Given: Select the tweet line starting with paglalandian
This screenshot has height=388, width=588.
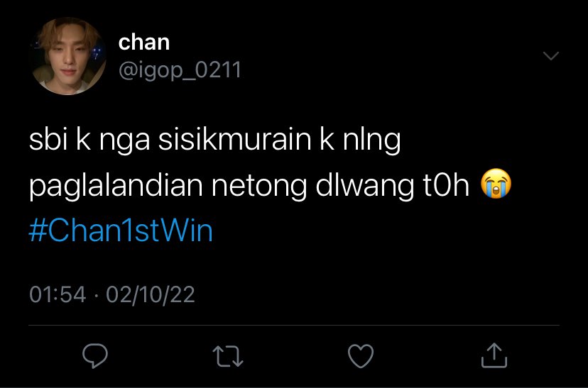Looking at the screenshot, I should pyautogui.click(x=270, y=185).
